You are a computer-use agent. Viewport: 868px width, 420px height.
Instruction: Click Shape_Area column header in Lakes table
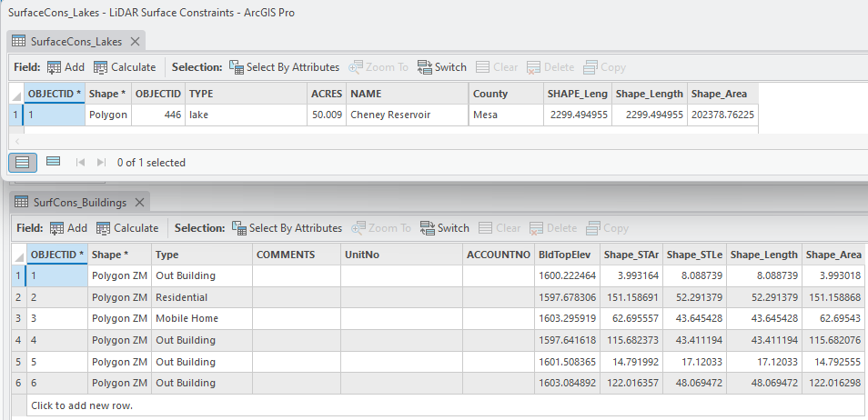[722, 94]
